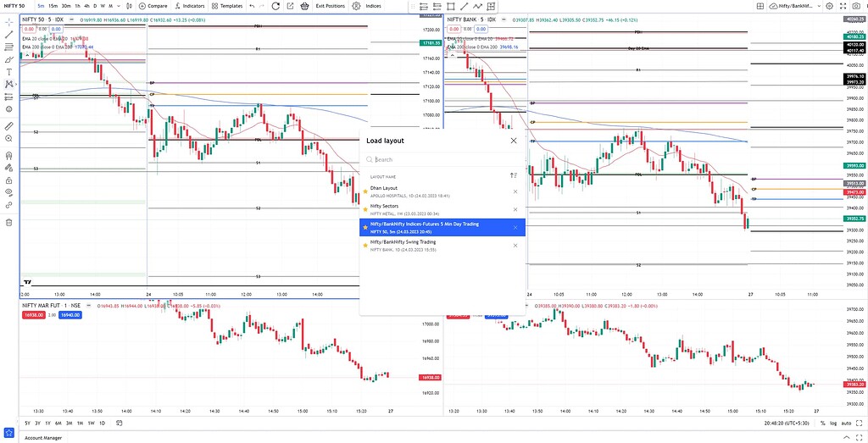Open the candles chart style selector

[x=129, y=6]
